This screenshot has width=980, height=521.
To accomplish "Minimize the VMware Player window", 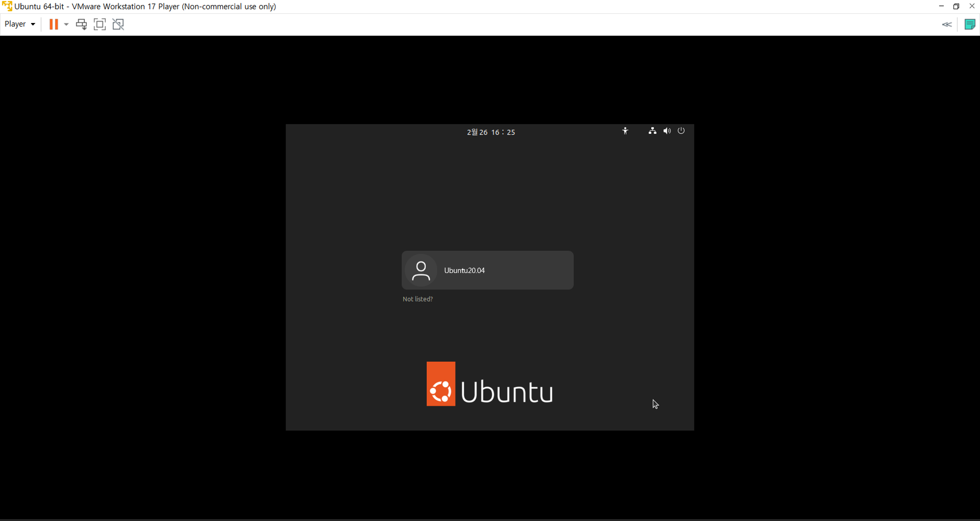I will click(941, 6).
